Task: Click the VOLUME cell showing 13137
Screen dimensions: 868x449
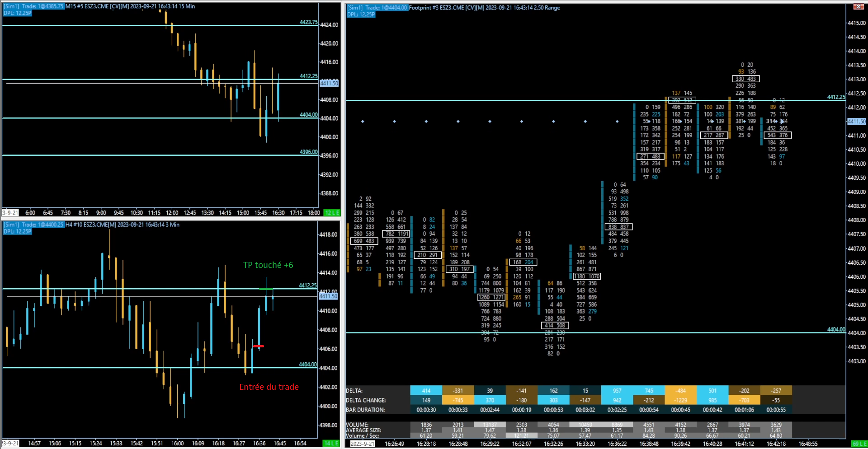Action: tap(490, 425)
